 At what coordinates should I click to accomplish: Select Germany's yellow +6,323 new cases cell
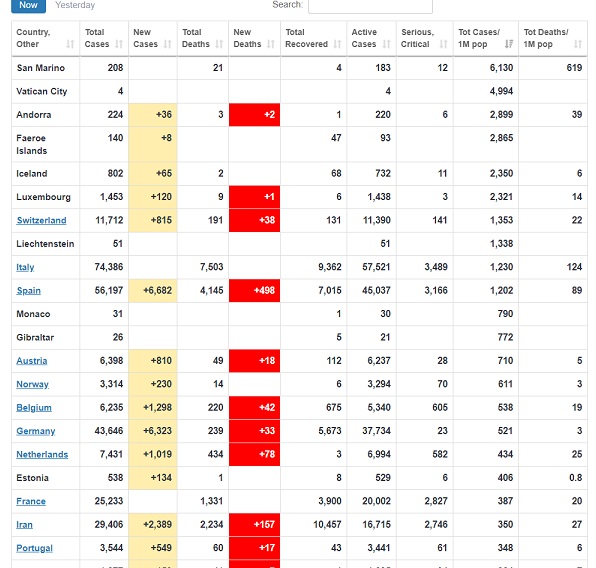pos(153,431)
